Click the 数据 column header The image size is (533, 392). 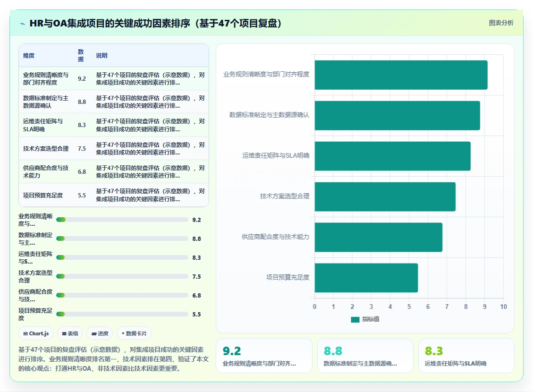tap(81, 55)
